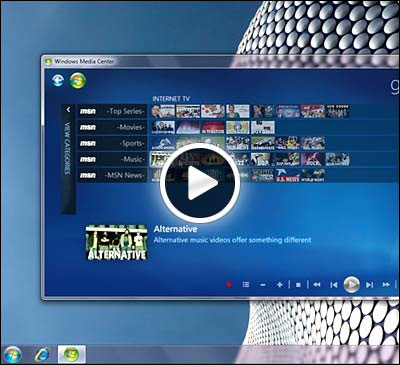Click the red record button
Image resolution: width=400 pixels, height=365 pixels.
point(229,285)
